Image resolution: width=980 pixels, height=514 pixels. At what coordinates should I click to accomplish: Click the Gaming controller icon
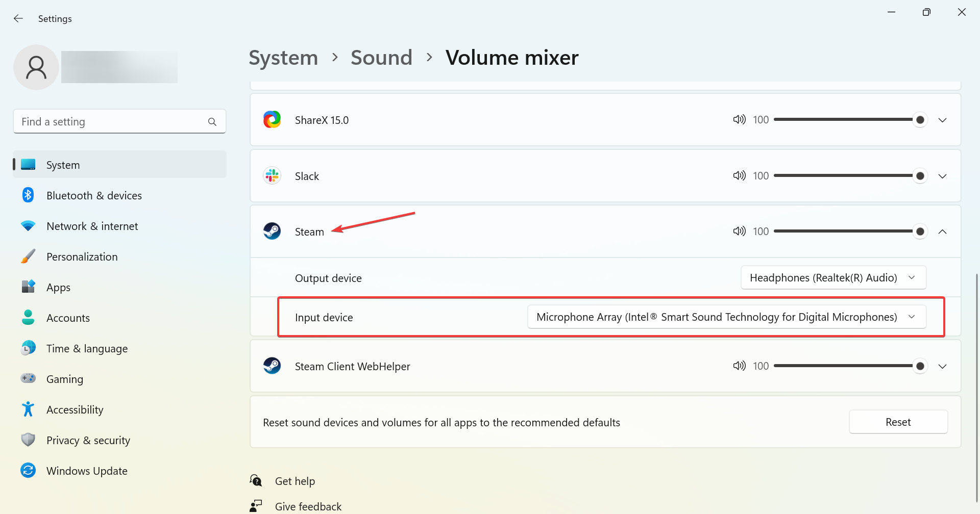pos(28,378)
